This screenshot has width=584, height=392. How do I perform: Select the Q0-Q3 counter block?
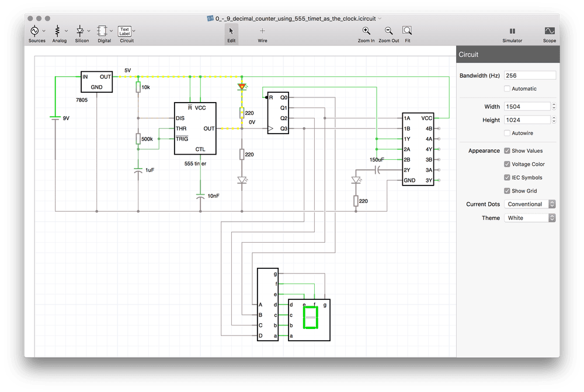(x=278, y=113)
